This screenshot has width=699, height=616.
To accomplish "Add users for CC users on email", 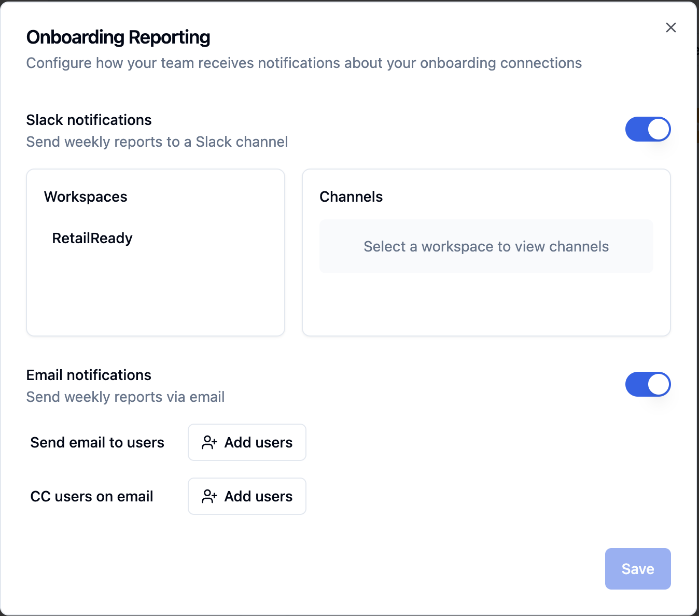I will click(247, 496).
